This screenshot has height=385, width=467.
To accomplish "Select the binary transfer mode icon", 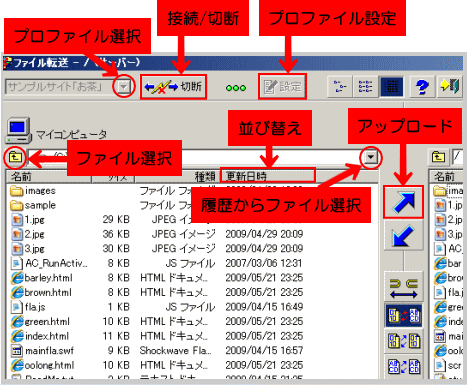I will 403,341.
